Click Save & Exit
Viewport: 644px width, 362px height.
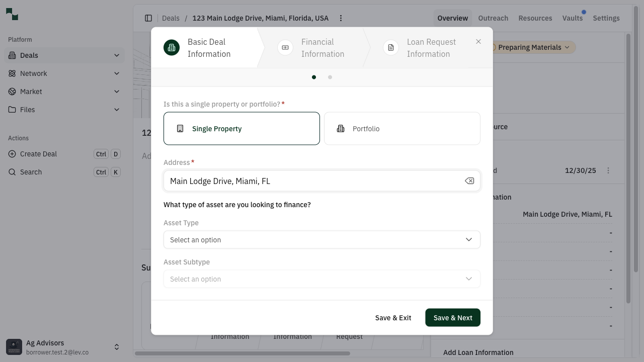(393, 317)
